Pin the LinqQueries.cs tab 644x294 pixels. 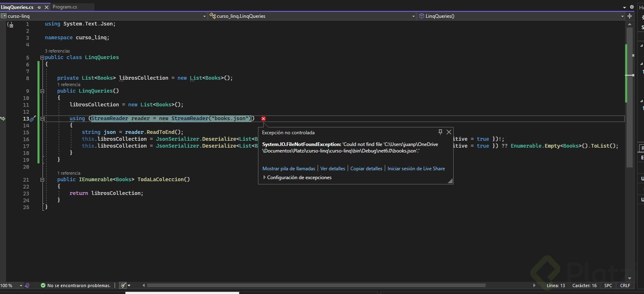pyautogui.click(x=39, y=7)
